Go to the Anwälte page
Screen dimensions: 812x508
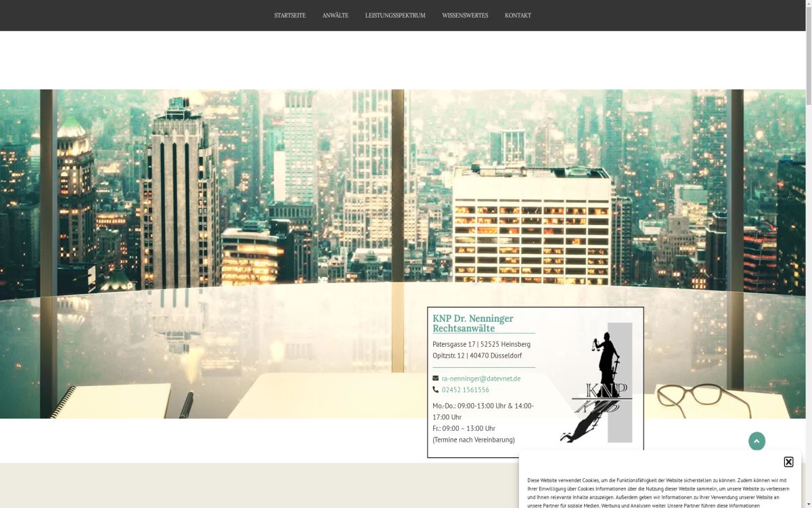point(335,16)
